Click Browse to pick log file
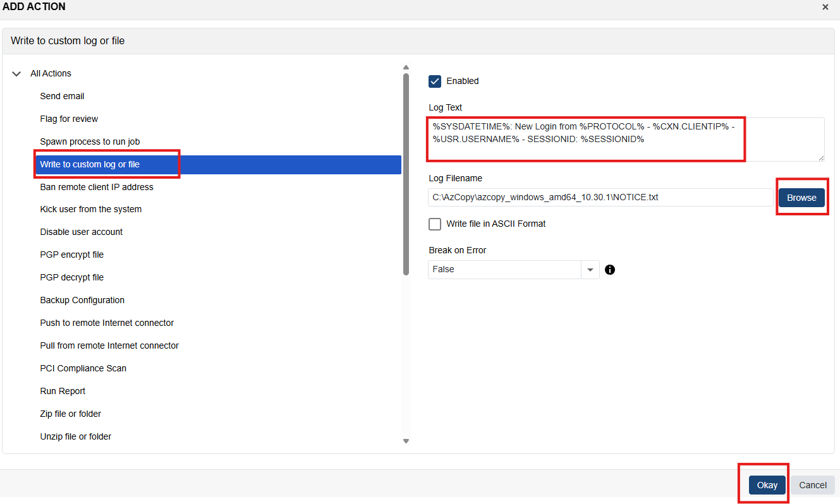Screen dimensions: 840x504 tap(801, 198)
